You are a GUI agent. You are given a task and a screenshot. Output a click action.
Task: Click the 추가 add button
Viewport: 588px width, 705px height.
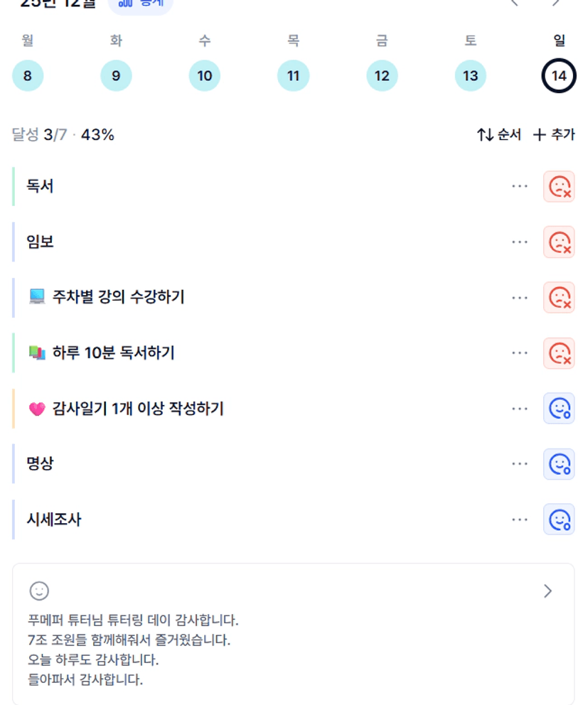554,134
